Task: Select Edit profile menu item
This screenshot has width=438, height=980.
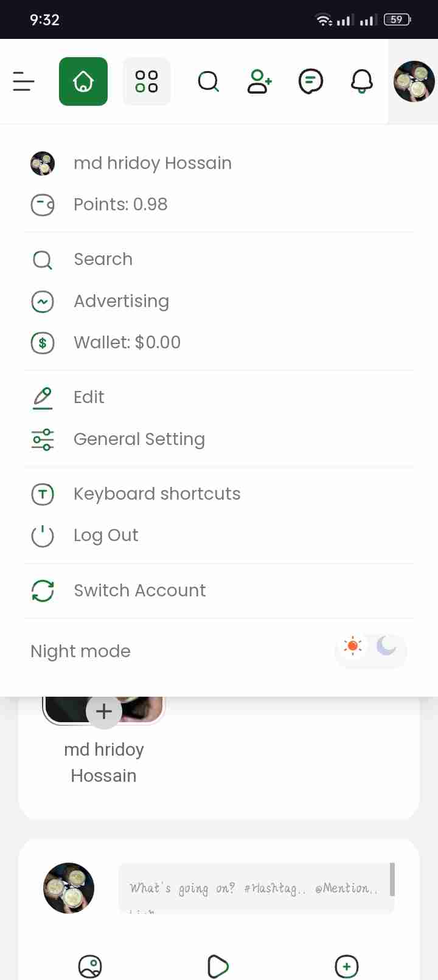Action: [x=219, y=397]
